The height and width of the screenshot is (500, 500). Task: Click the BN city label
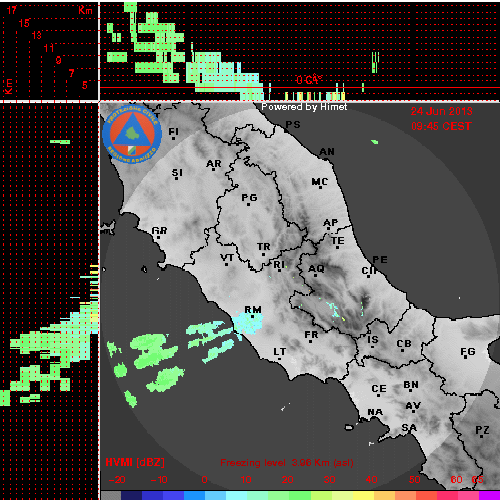[x=411, y=385]
